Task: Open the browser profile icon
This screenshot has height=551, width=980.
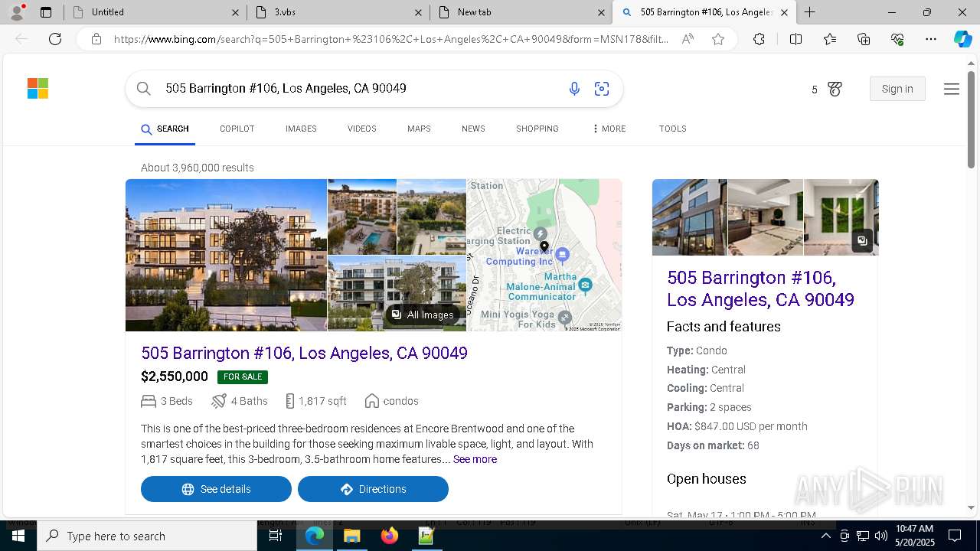Action: [16, 11]
